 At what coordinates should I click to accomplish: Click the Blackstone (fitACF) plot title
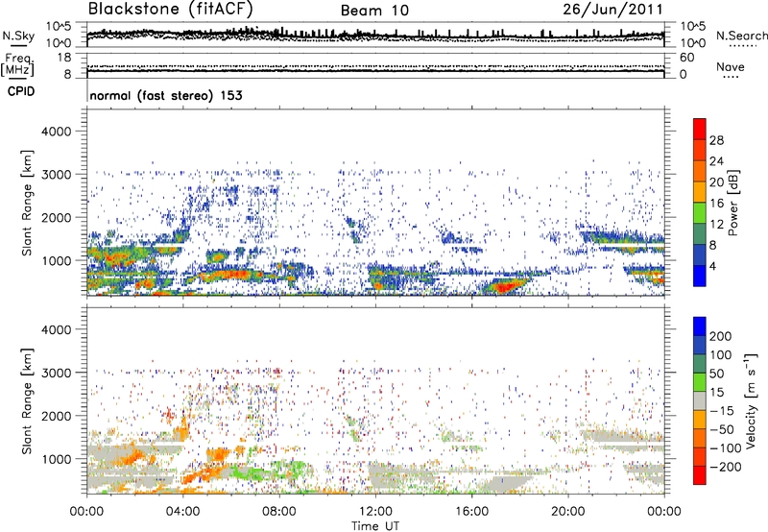(x=171, y=9)
